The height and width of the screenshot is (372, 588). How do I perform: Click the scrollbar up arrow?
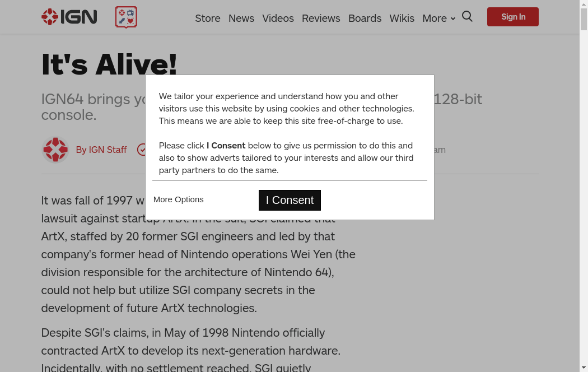click(x=584, y=4)
